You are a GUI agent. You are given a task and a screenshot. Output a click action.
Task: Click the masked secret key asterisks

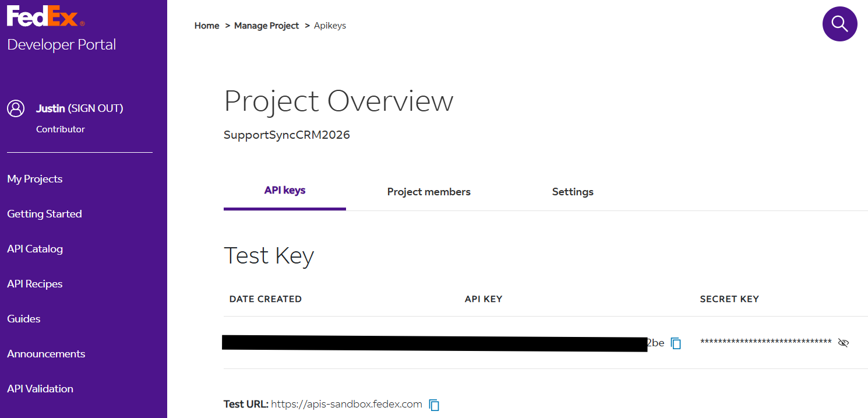766,342
